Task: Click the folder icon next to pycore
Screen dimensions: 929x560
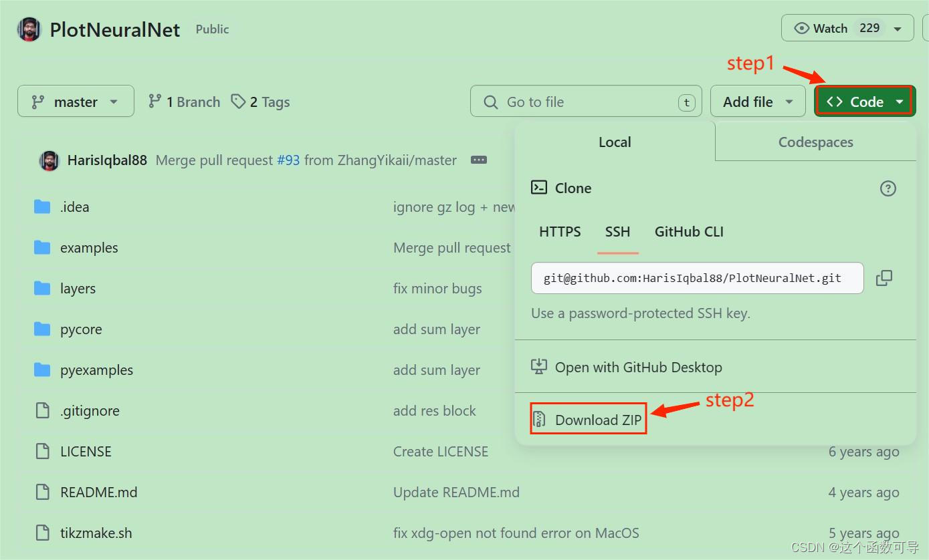Action: (x=42, y=329)
